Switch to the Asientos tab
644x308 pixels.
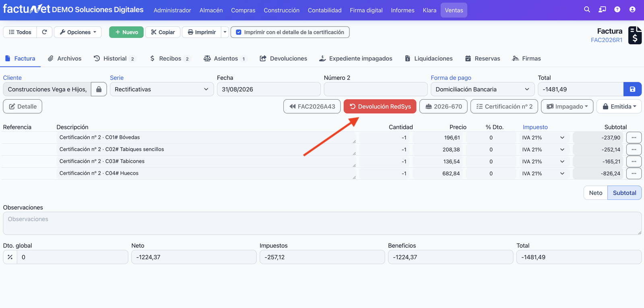click(x=225, y=58)
